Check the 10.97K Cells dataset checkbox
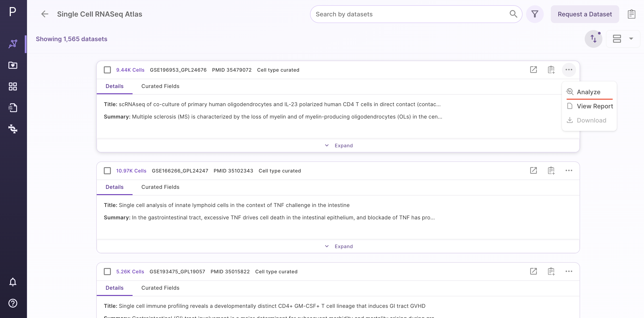The image size is (644, 318). [107, 171]
